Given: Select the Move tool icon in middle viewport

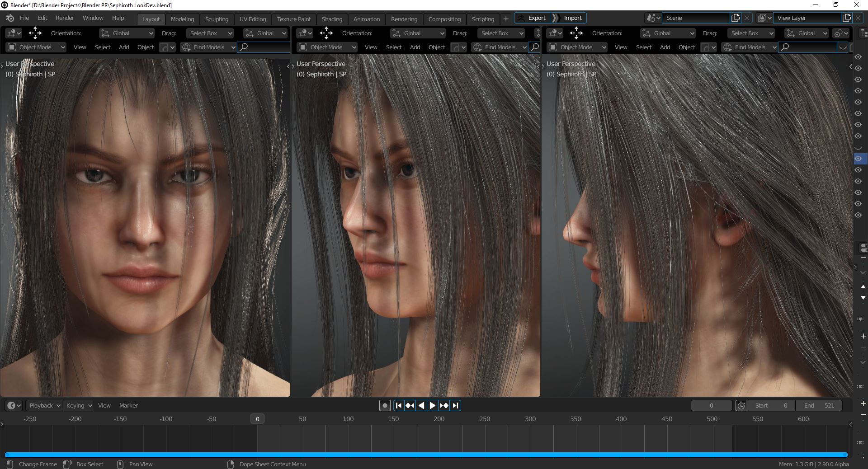Looking at the screenshot, I should 326,33.
